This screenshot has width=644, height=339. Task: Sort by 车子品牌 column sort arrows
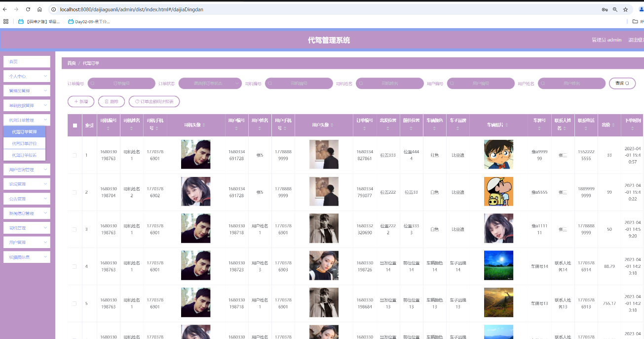tap(458, 128)
